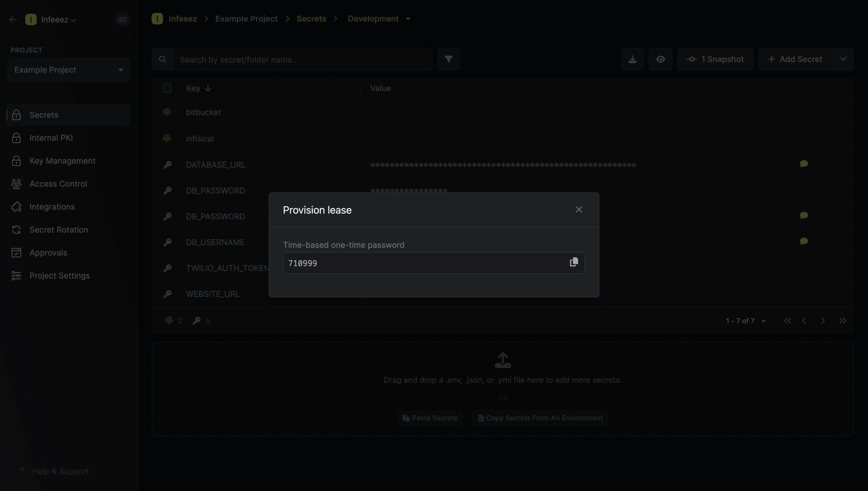Click the DB_USERNAME key icon
Viewport: 868px width, 491px height.
click(x=168, y=242)
